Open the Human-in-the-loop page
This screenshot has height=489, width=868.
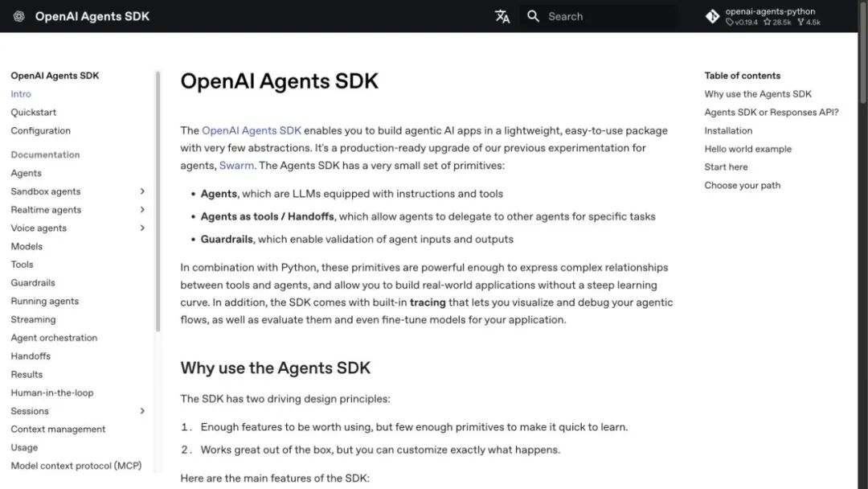pos(52,392)
